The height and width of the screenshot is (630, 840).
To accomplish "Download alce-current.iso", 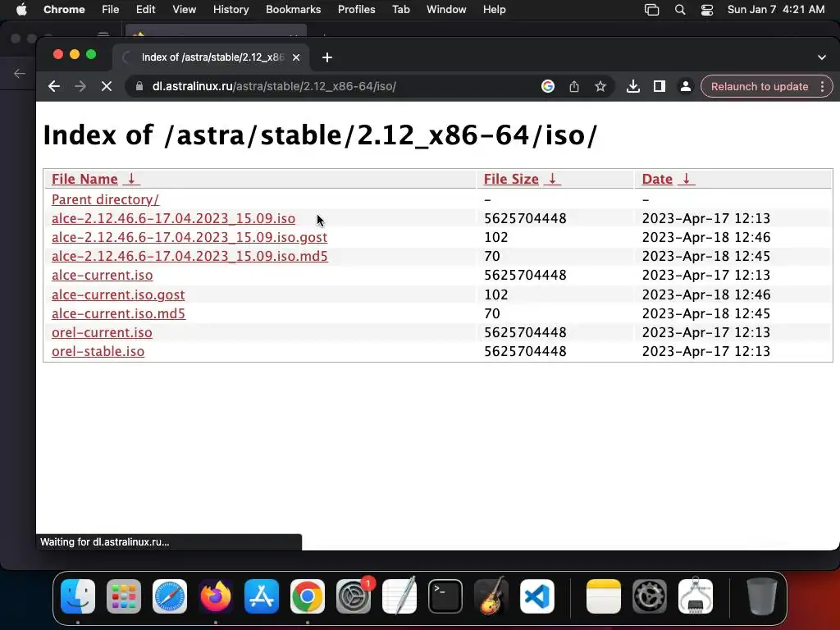I will [102, 275].
